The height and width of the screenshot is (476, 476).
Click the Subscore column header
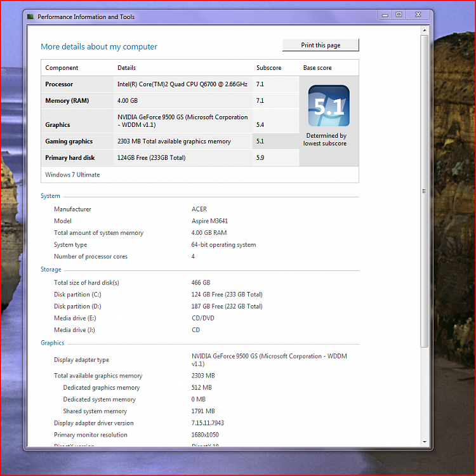pyautogui.click(x=268, y=68)
